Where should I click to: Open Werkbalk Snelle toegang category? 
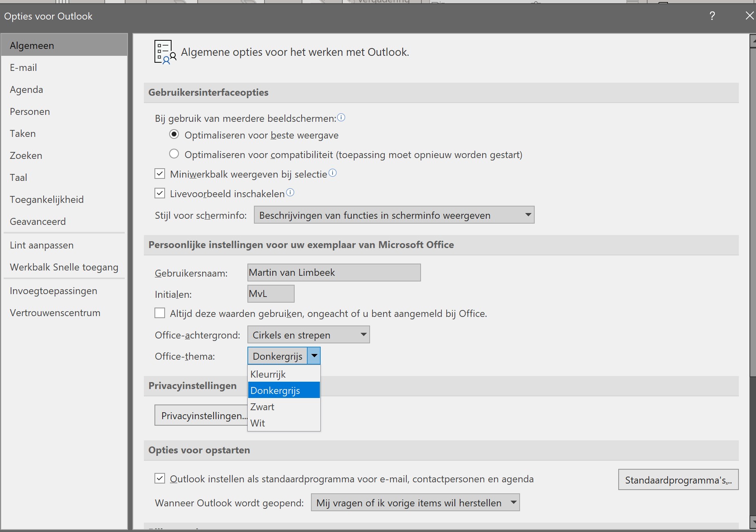click(x=64, y=267)
